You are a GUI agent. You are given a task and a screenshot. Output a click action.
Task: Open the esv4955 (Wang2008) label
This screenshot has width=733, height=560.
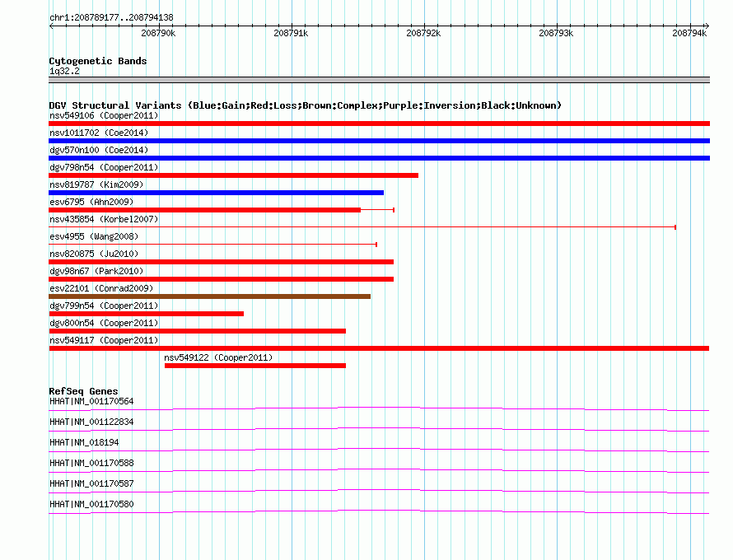tap(94, 236)
